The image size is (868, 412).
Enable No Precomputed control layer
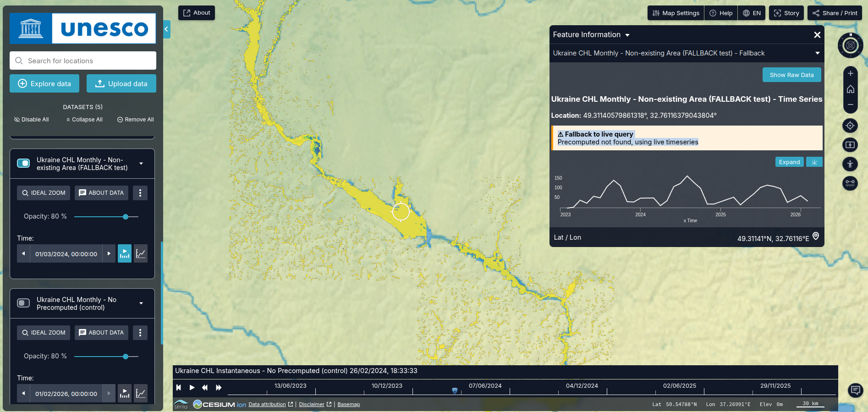coord(23,303)
